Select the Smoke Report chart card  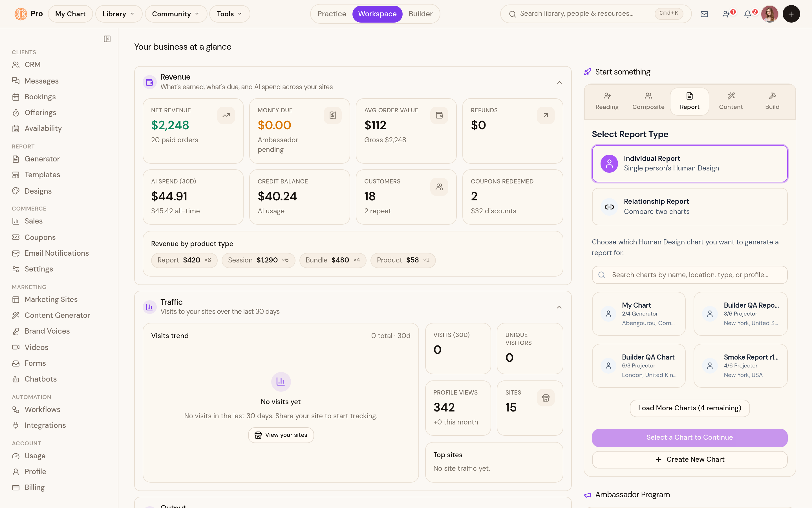click(x=740, y=365)
